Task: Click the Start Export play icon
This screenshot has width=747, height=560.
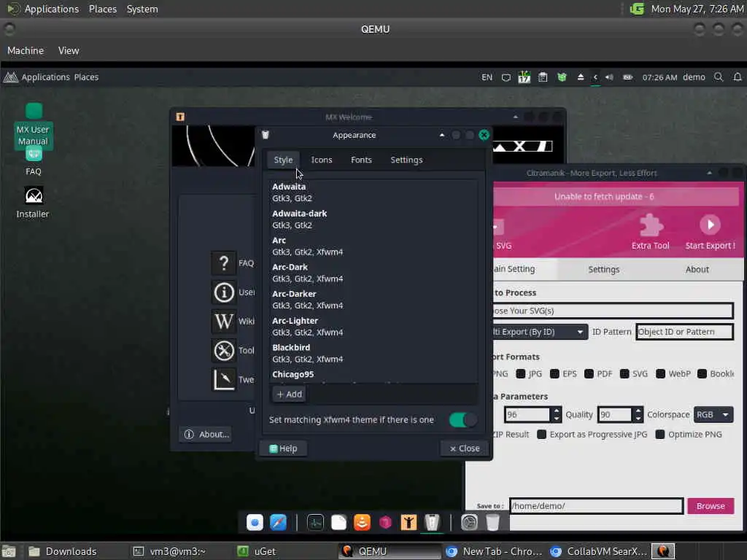Action: pyautogui.click(x=710, y=225)
